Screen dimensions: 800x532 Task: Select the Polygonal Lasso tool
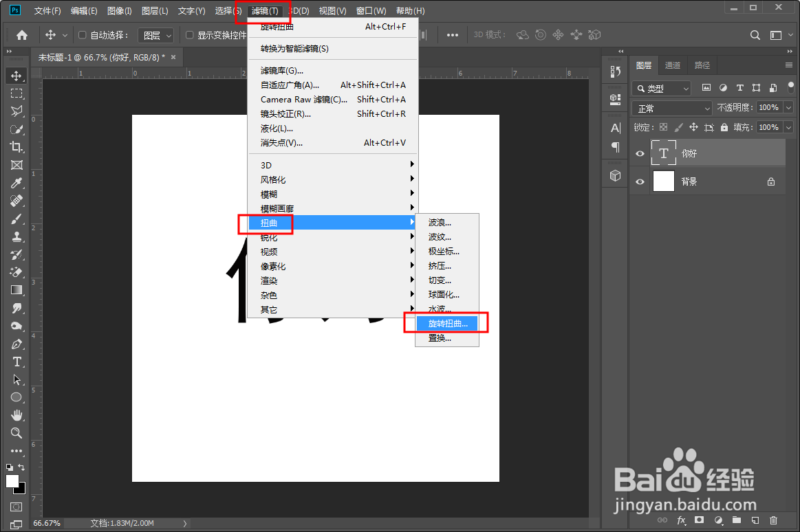point(17,111)
